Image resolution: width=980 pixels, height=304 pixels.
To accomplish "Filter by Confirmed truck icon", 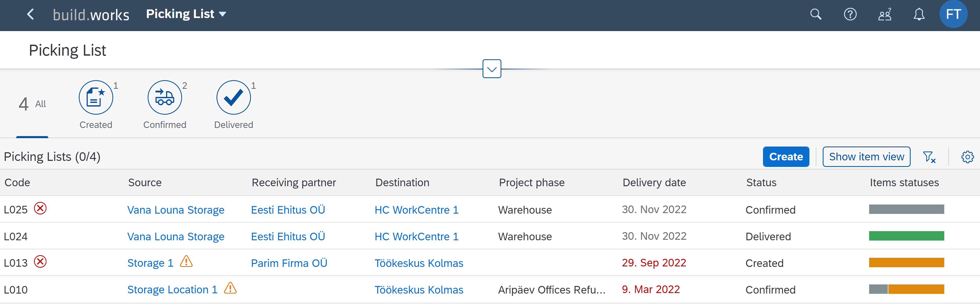I will point(165,97).
